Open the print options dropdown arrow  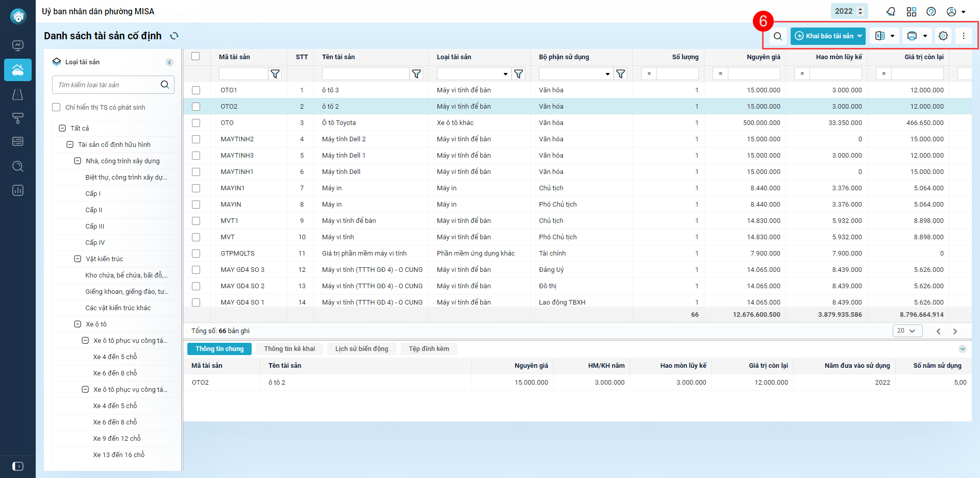tap(925, 36)
